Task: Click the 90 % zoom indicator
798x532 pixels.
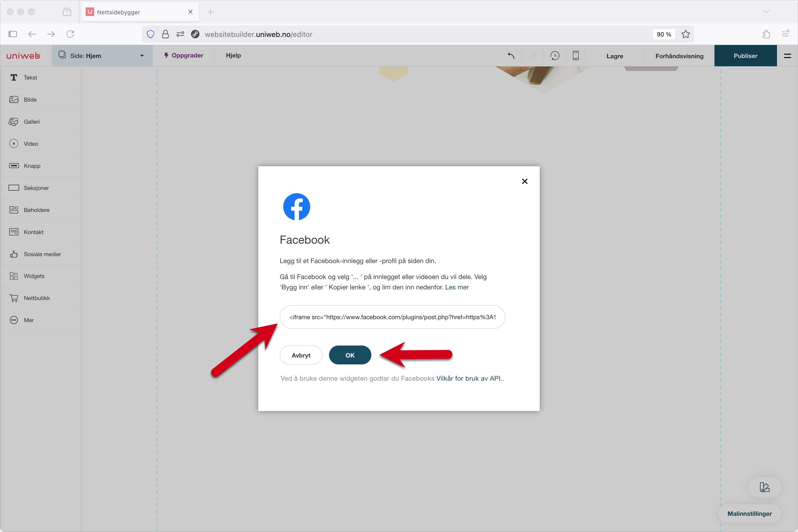Action: click(664, 34)
